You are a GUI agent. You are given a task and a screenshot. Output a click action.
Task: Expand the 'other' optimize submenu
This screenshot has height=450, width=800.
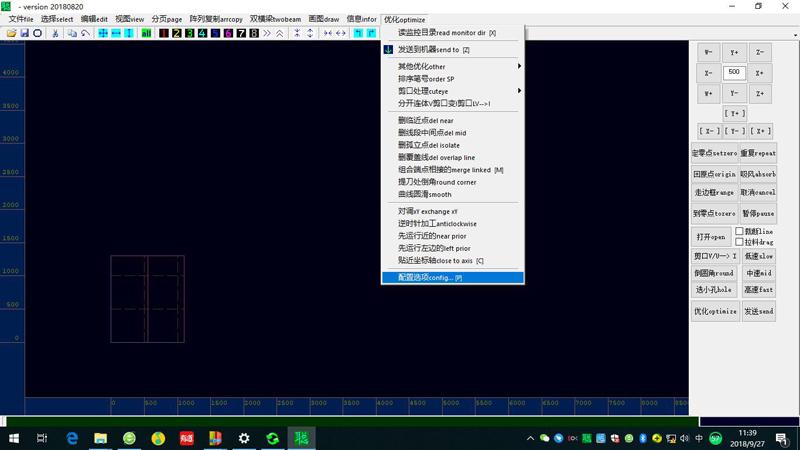[x=453, y=66]
